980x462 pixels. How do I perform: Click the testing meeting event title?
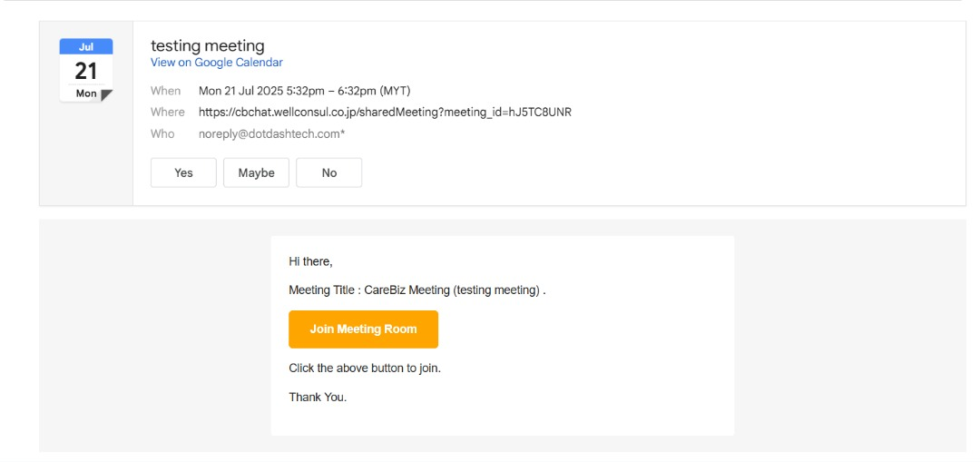click(208, 45)
